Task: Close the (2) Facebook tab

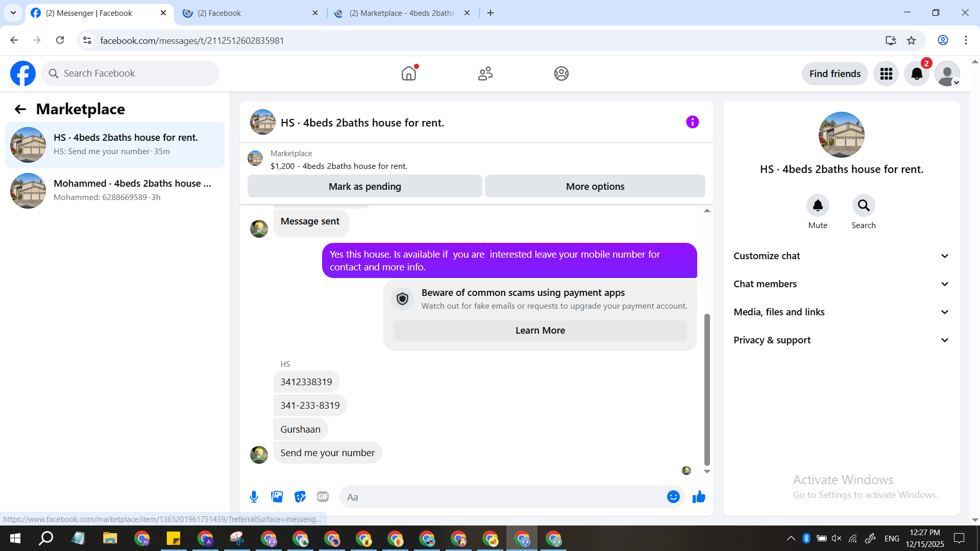Action: point(315,13)
